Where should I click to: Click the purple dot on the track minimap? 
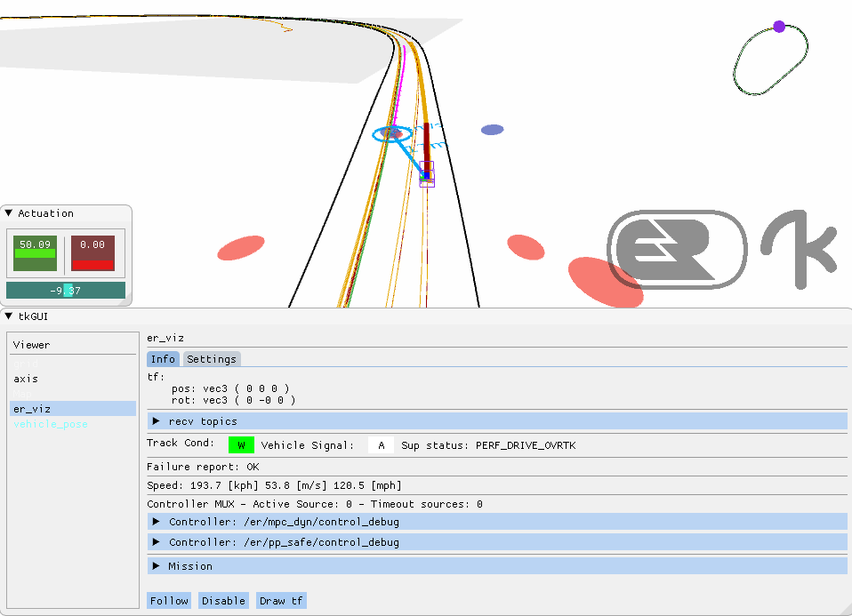(x=779, y=27)
